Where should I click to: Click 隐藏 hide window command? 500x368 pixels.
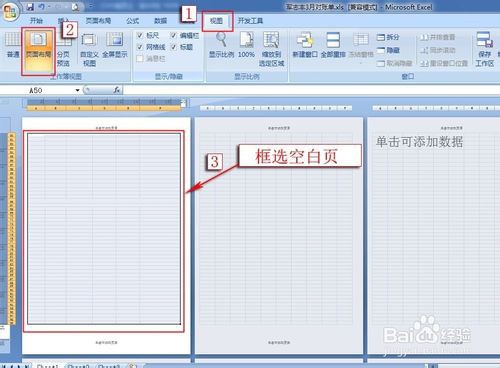pos(388,50)
